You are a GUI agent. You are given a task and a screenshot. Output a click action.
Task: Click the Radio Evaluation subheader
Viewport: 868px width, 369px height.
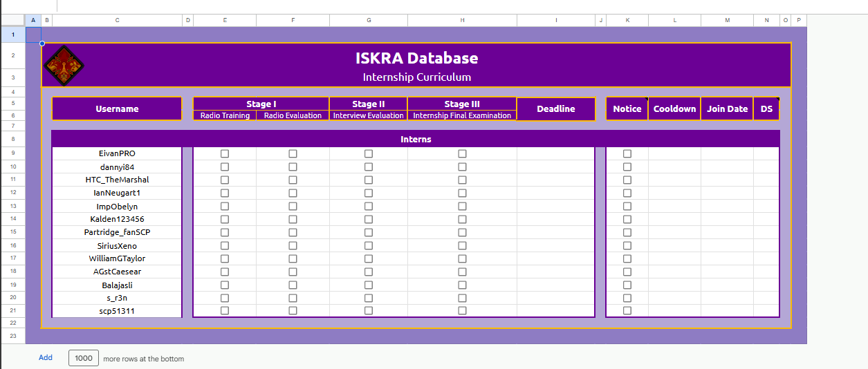coord(293,115)
